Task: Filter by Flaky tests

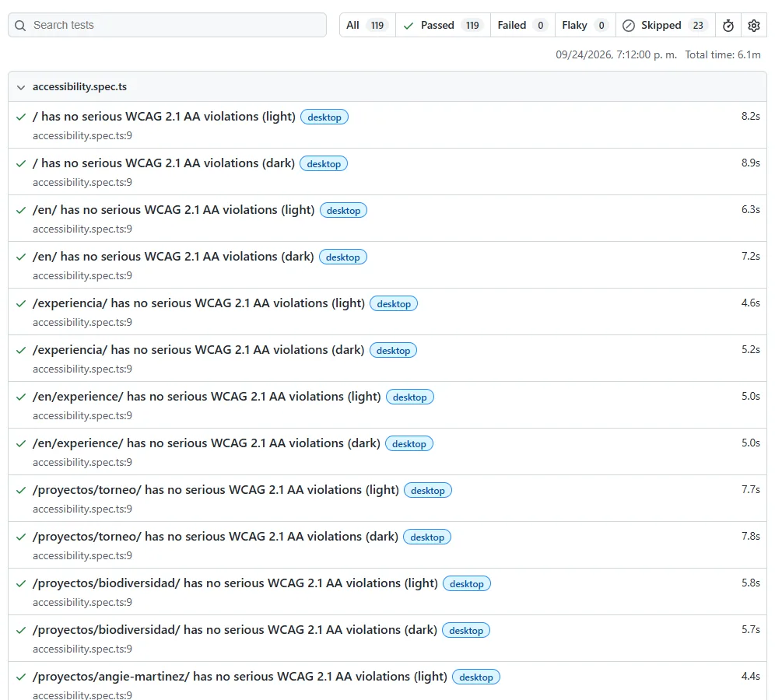Action: point(585,25)
